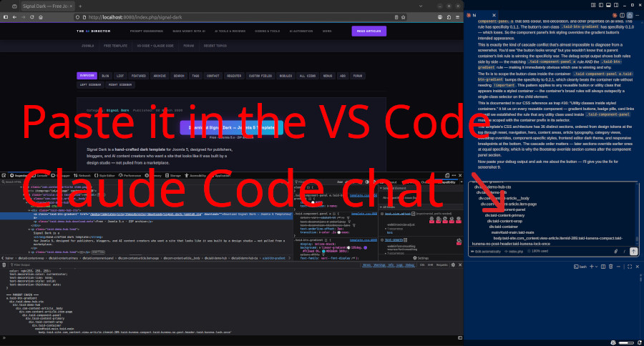Viewport: 644px width, 346px height.
Task: Open the bash terminal selector
Action: tap(580, 267)
